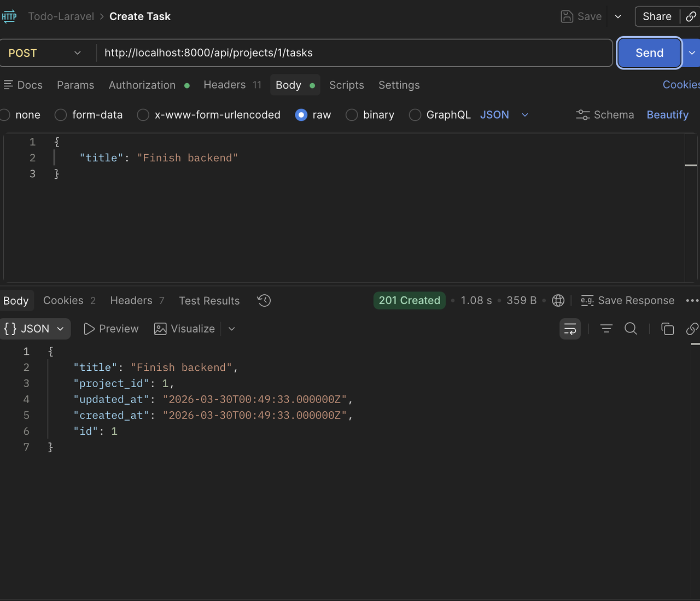Select the raw body type

[x=301, y=115]
